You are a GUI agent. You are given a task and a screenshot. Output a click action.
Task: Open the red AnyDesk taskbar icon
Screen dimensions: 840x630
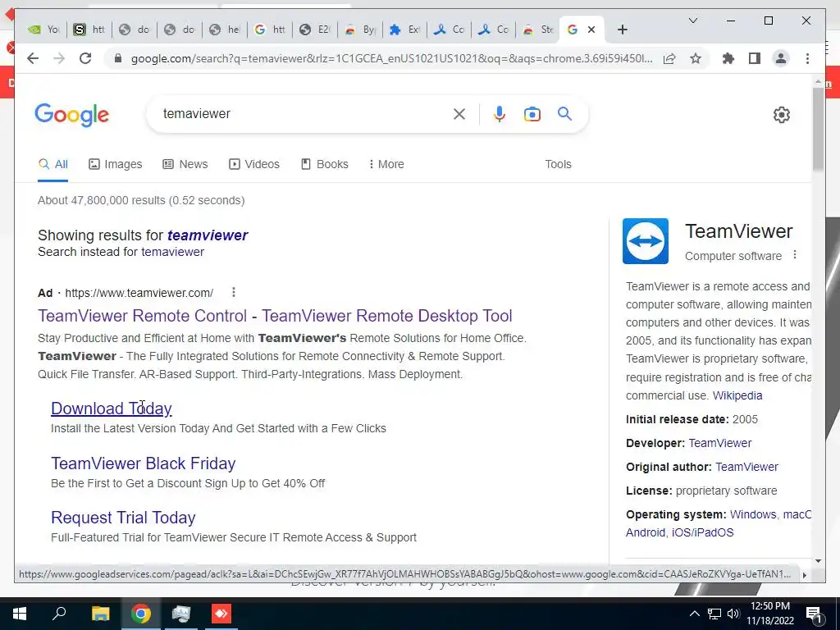[221, 614]
